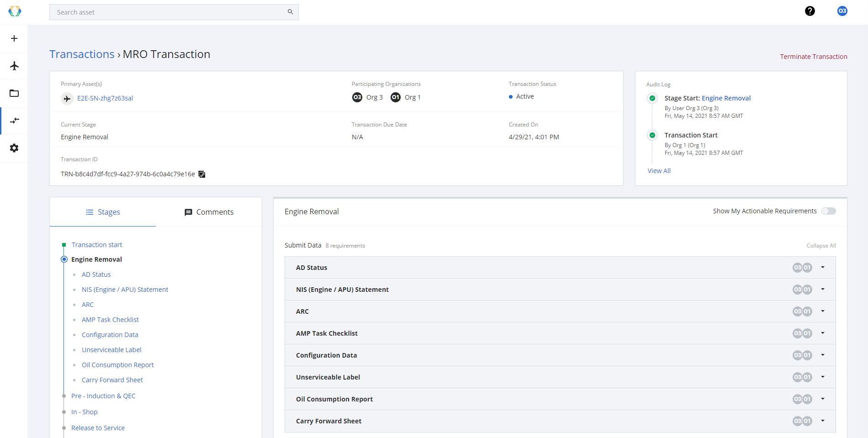This screenshot has height=438, width=868.
Task: Click the search magnifier icon
Action: [290, 12]
